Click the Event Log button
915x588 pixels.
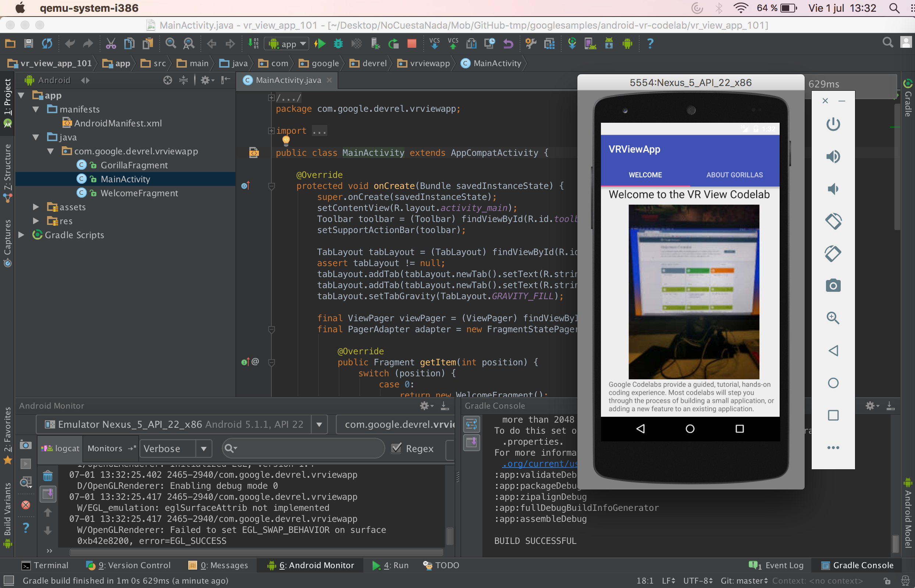click(x=776, y=565)
